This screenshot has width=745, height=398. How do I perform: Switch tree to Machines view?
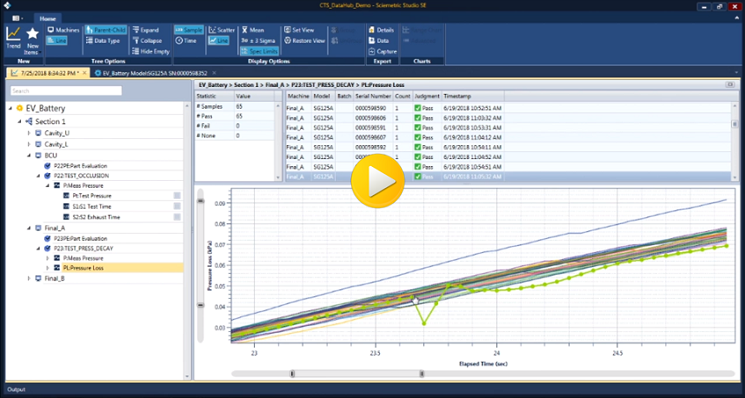point(63,30)
